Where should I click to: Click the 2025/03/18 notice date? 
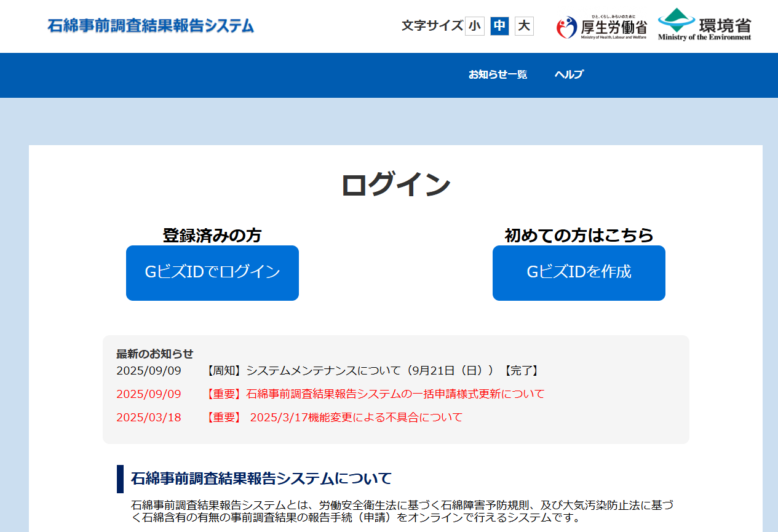pos(149,417)
